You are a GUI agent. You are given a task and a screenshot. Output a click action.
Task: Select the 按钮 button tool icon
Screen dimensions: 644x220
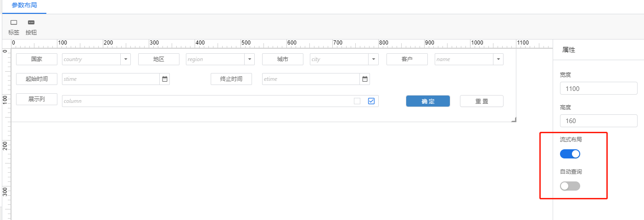pos(31,23)
